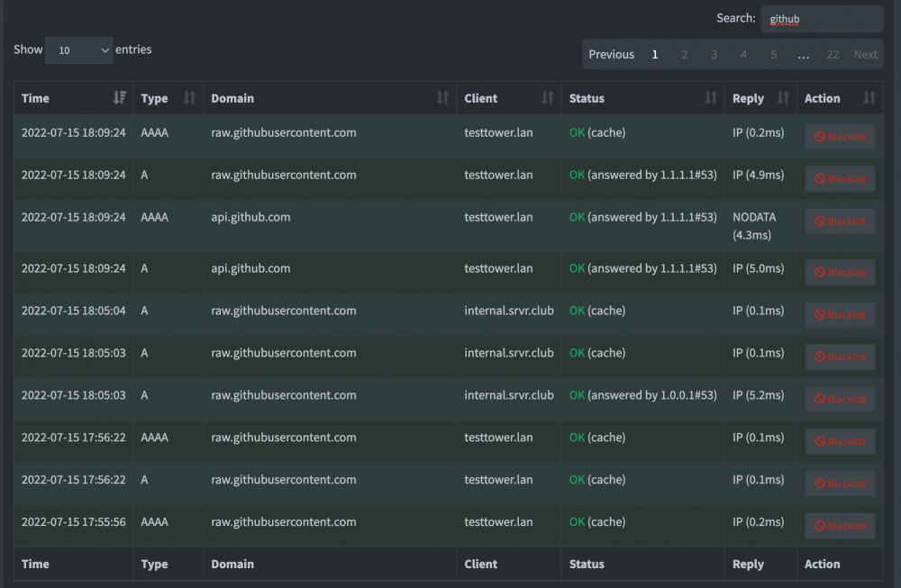Sort table by Time column icon
The height and width of the screenshot is (588, 901).
pos(120,97)
